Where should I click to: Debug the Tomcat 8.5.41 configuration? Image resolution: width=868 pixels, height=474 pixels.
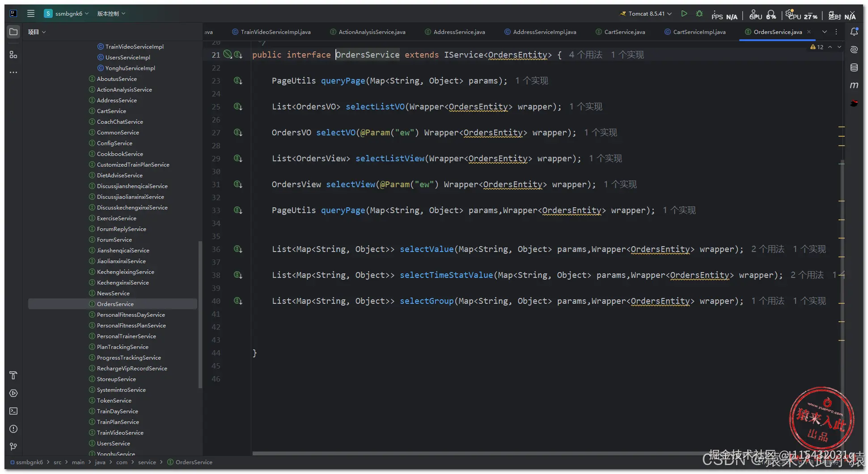click(699, 14)
